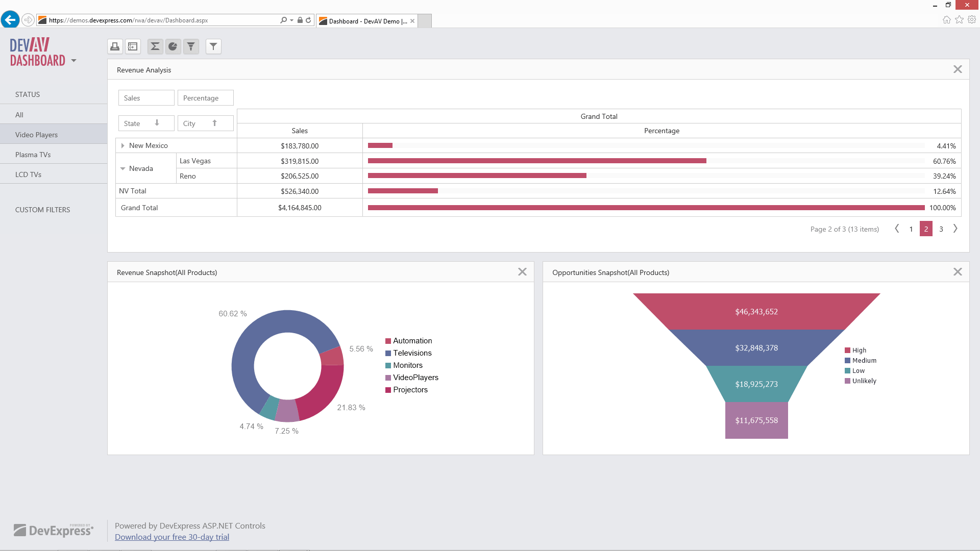
Task: Click the Medium funnel legend item
Action: [861, 361]
